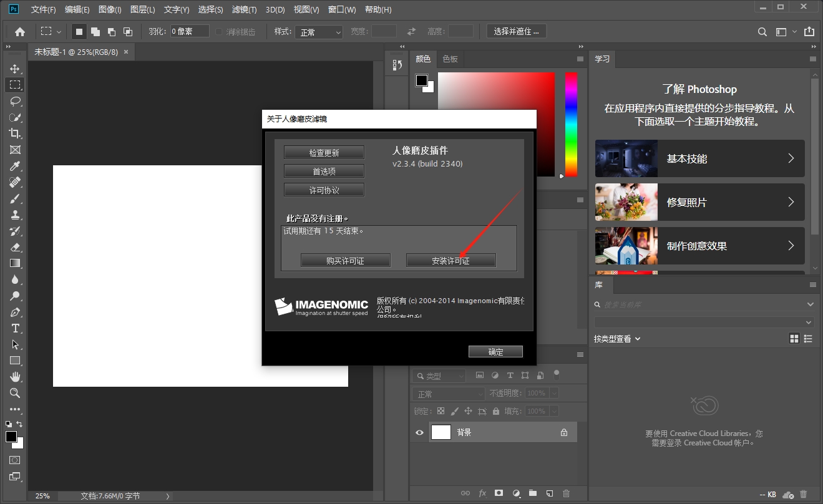
Task: Click the rainbow hue slider strip
Action: tap(571, 124)
